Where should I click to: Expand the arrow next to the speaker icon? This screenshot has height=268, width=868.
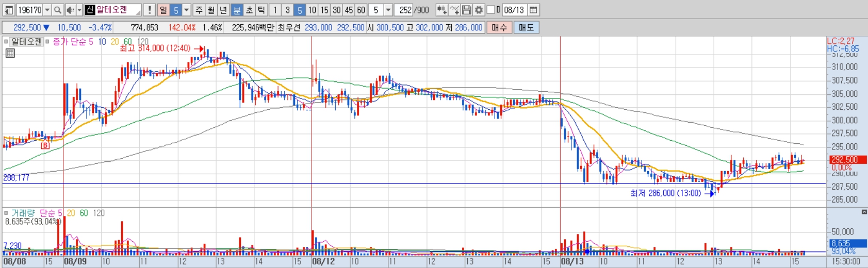79,10
